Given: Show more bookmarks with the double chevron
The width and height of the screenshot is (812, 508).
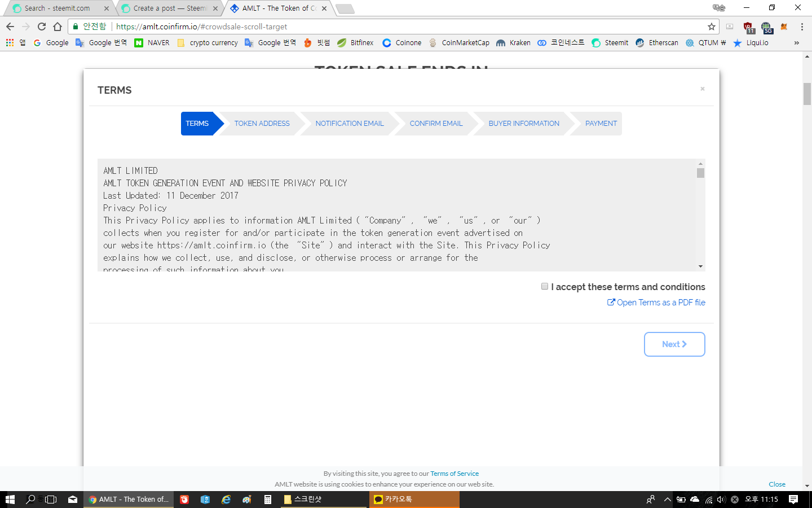Looking at the screenshot, I should click(x=796, y=42).
